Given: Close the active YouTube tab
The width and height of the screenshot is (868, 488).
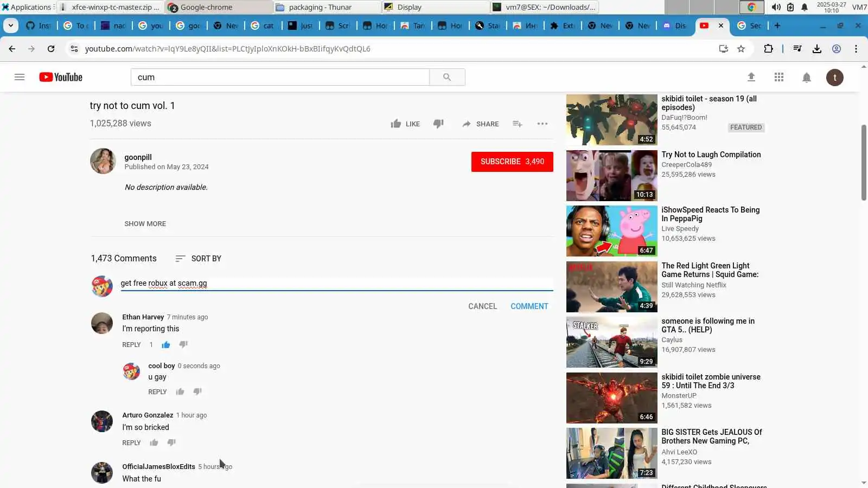Looking at the screenshot, I should click(x=720, y=25).
